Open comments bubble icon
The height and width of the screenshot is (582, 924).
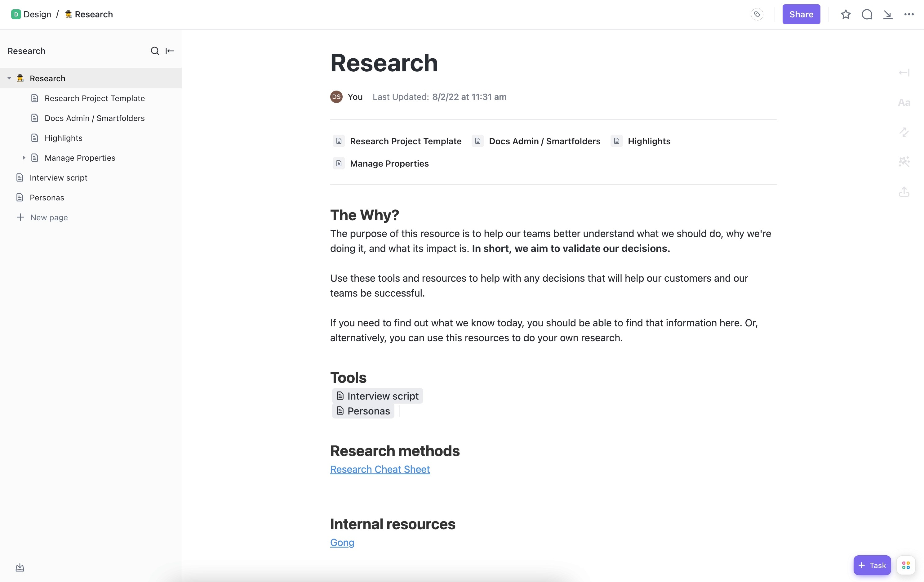(867, 15)
